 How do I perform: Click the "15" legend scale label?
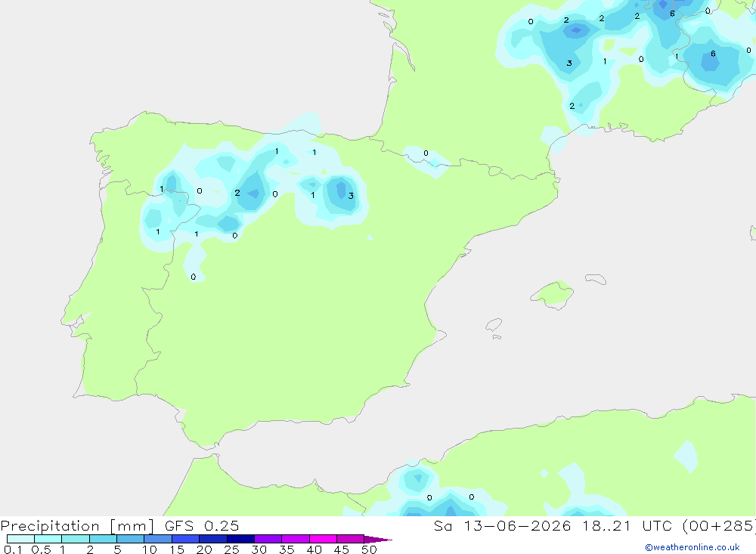[x=177, y=549]
